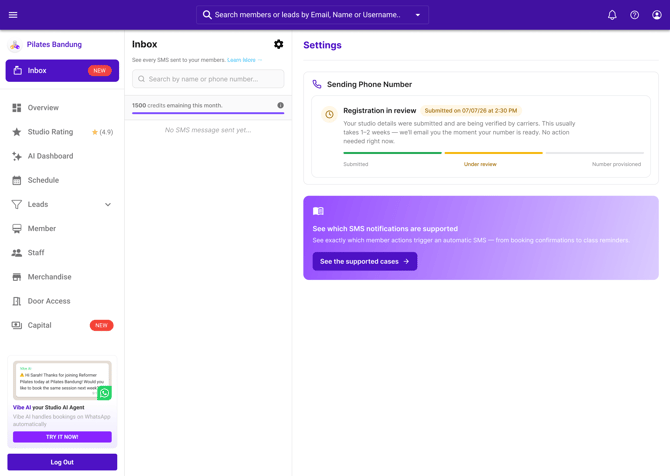This screenshot has height=476, width=670.
Task: Click the Vibe AI chat preview thumbnail
Action: pyautogui.click(x=62, y=380)
